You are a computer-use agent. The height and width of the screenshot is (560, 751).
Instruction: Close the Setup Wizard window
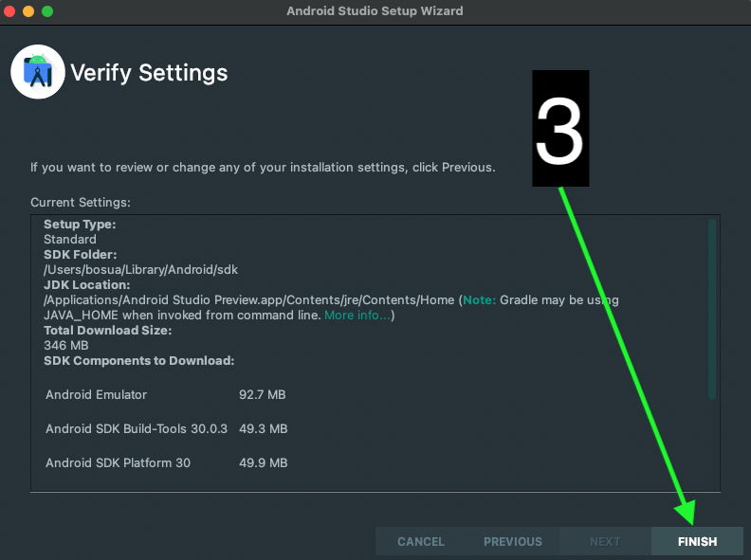pyautogui.click(x=9, y=11)
